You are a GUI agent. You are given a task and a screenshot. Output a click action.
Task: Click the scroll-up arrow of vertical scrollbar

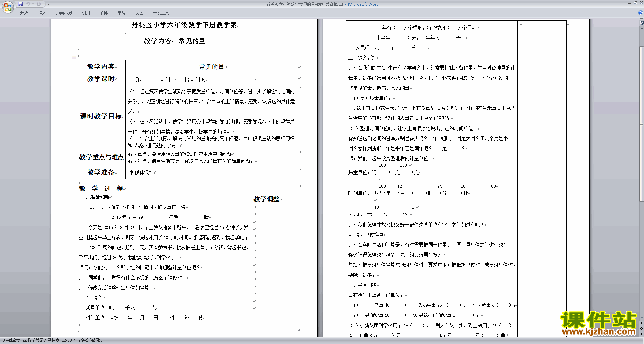click(642, 28)
